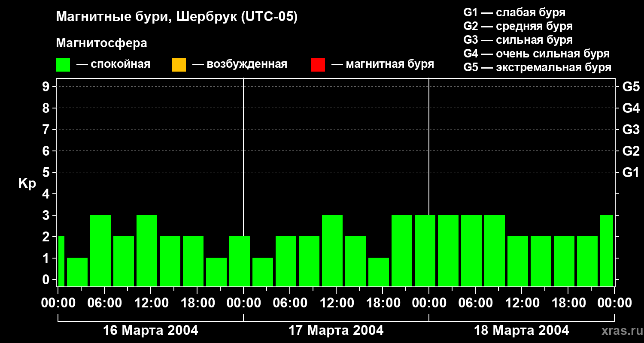
Task: Click the 'G2' label on the right axis
Action: (631, 151)
